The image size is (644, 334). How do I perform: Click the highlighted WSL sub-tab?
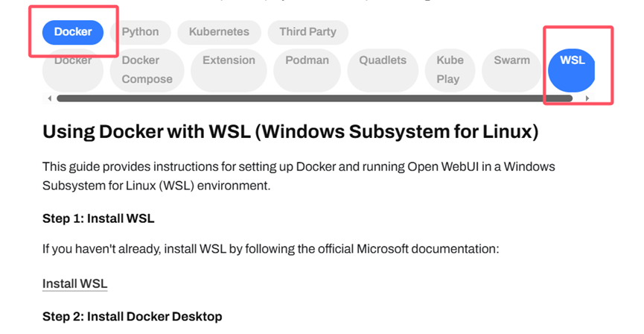click(x=572, y=70)
